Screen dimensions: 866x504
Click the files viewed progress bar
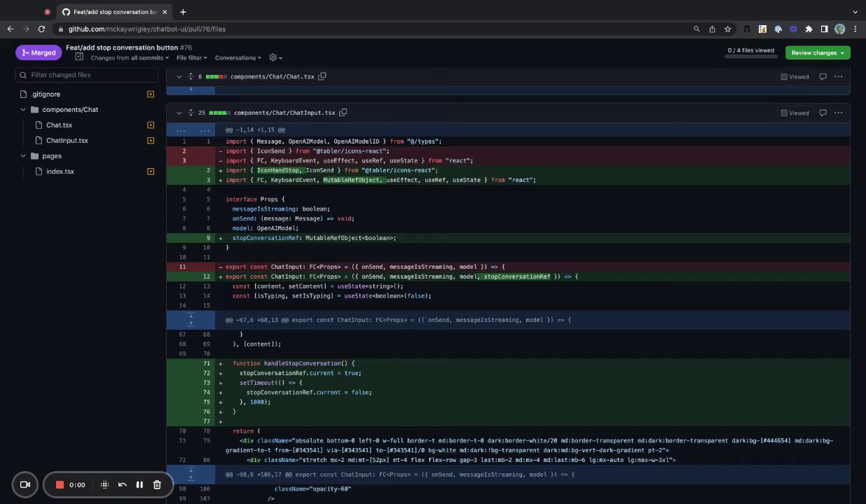point(751,56)
